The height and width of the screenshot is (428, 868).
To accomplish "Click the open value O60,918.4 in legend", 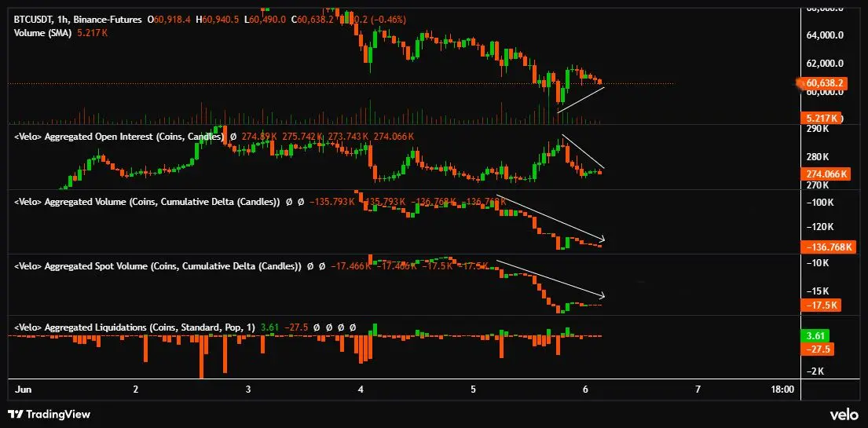I will [x=169, y=20].
